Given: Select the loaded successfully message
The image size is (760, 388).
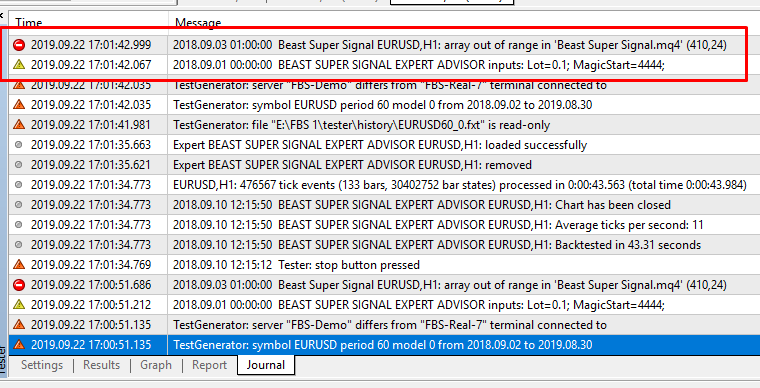Looking at the screenshot, I should 380,145.
